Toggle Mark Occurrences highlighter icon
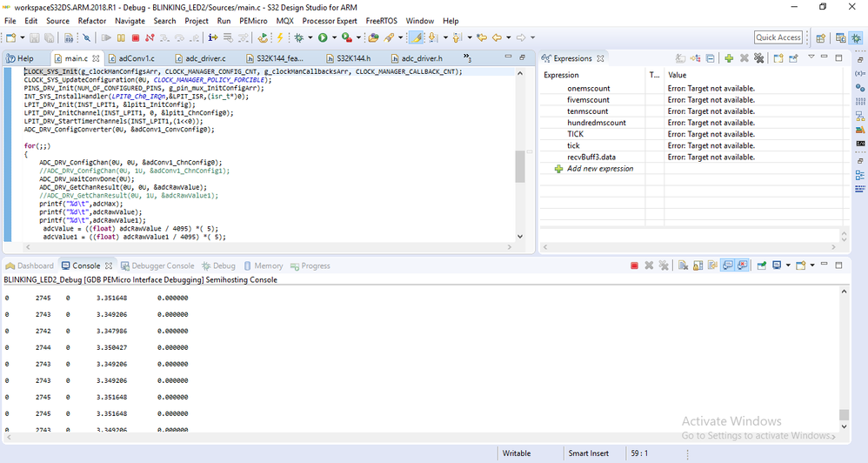The width and height of the screenshot is (868, 463). coord(417,37)
